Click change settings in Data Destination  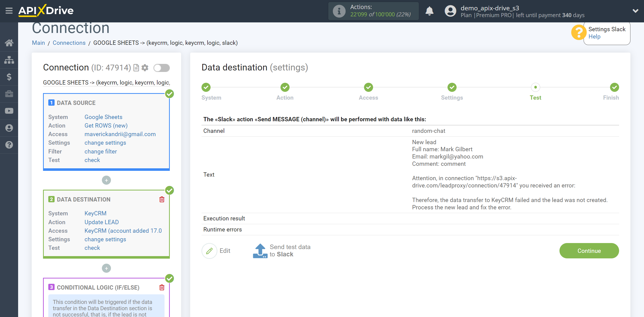(105, 239)
